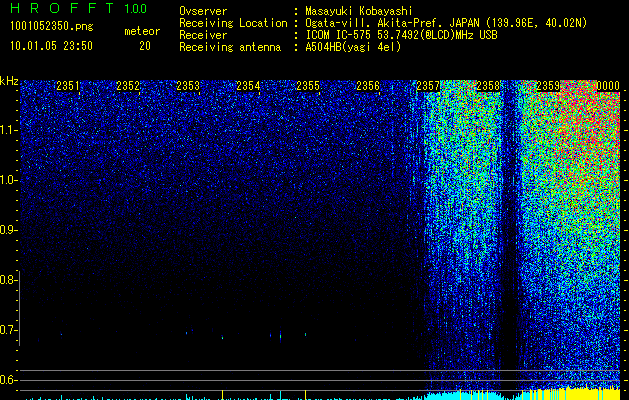Viewport: 629px width, 400px height.
Task: Click the 2355 time marker
Action: coord(308,86)
